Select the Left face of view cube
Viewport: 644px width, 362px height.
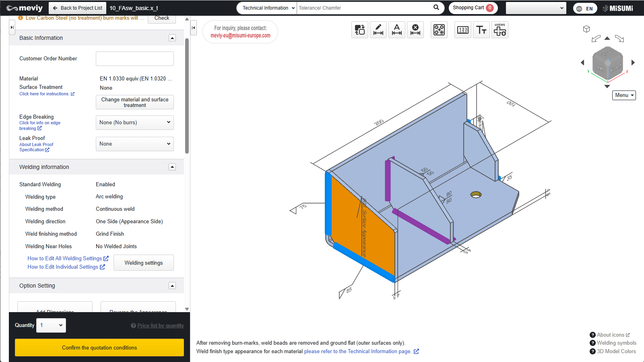[599, 68]
